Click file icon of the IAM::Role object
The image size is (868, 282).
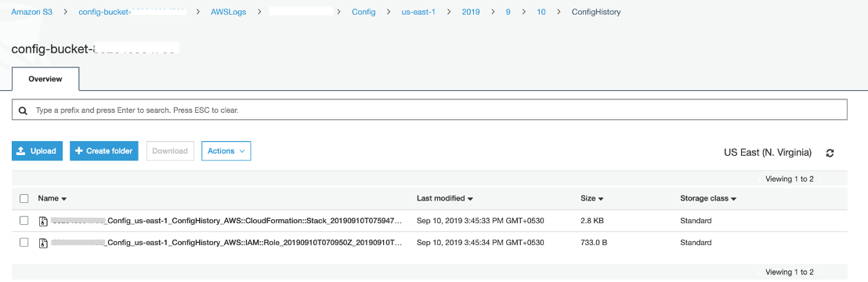coord(42,243)
